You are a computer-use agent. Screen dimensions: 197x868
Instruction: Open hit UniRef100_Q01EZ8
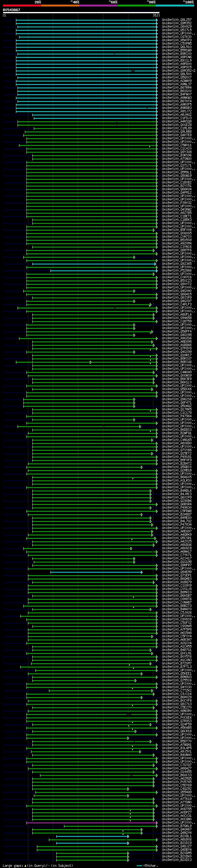177,125
